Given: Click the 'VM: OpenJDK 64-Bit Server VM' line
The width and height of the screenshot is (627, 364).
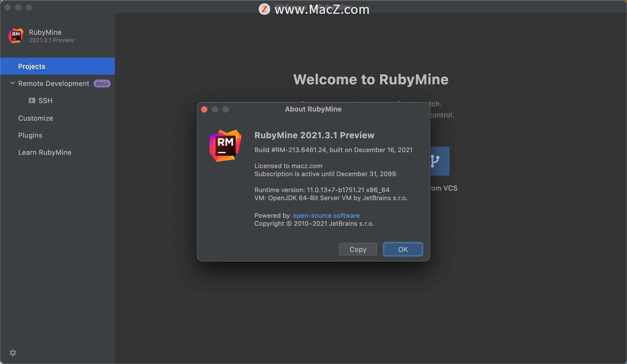Looking at the screenshot, I should pos(331,198).
